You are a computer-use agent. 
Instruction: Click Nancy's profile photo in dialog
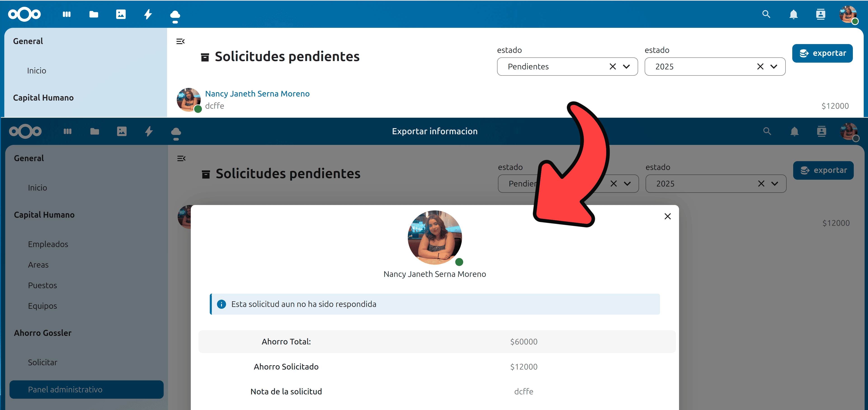pos(434,237)
